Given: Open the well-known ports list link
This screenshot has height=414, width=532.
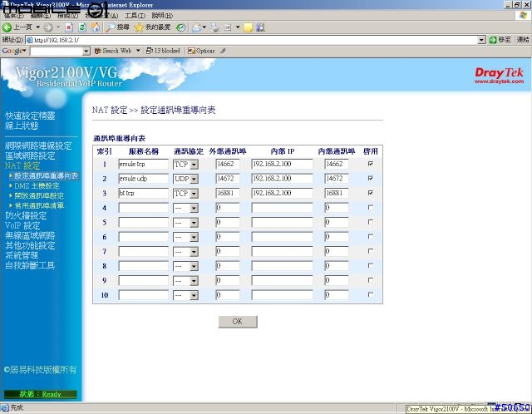Looking at the screenshot, I should (x=39, y=205).
